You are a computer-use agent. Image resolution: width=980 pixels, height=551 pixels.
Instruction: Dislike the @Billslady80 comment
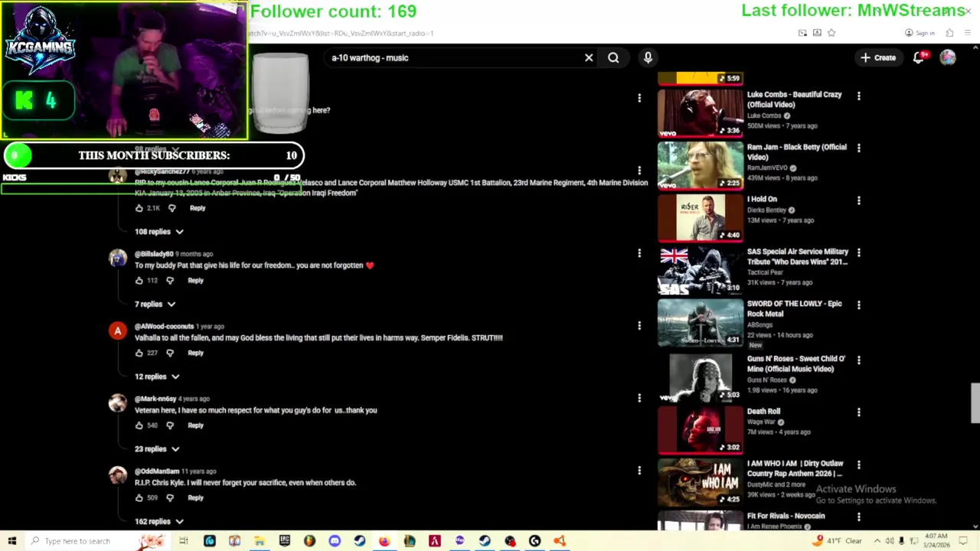(x=170, y=280)
